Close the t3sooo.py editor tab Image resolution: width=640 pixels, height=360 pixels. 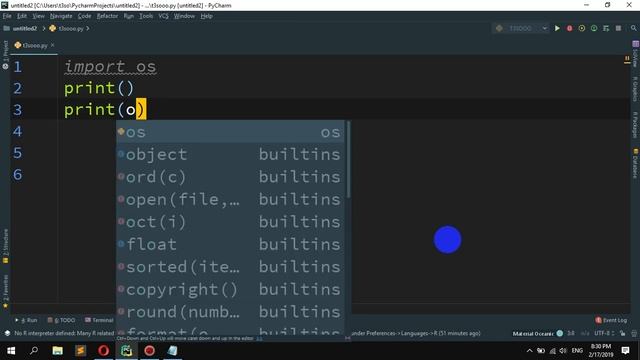(x=53, y=45)
